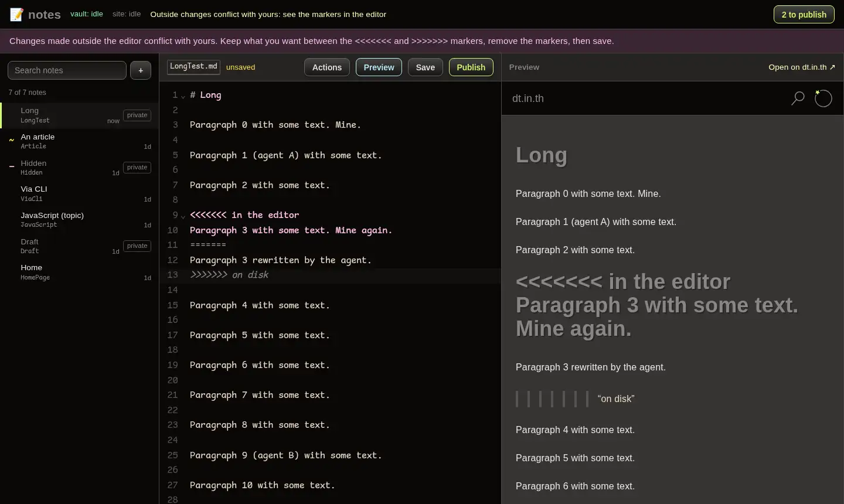Click the LongTest.md filename field
The height and width of the screenshot is (504, 844).
193,66
